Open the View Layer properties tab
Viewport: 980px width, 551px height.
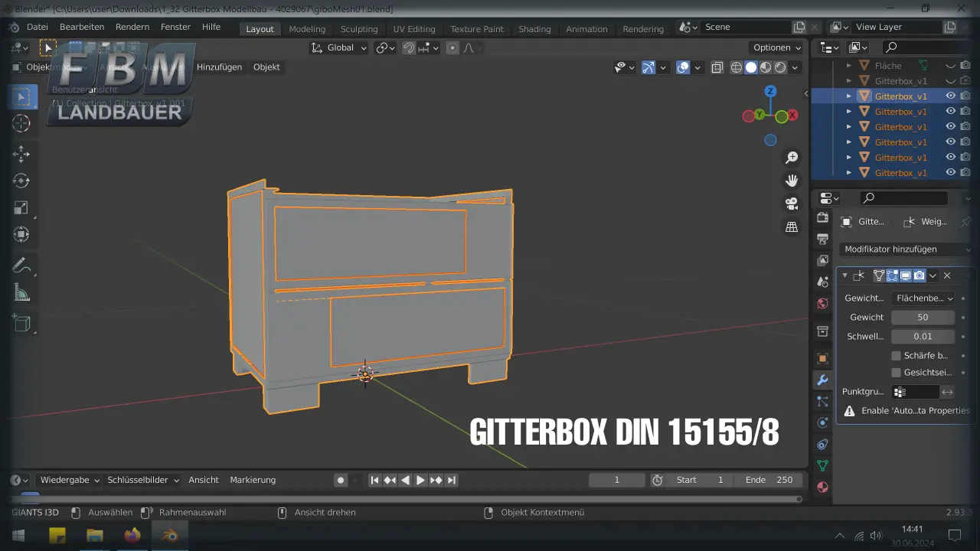(x=823, y=261)
